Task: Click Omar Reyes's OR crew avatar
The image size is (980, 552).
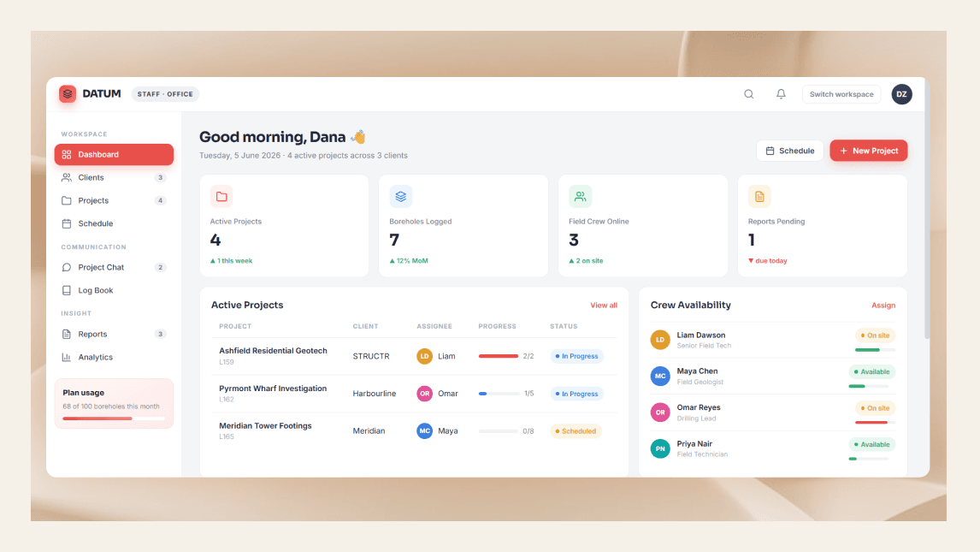Action: pos(660,412)
